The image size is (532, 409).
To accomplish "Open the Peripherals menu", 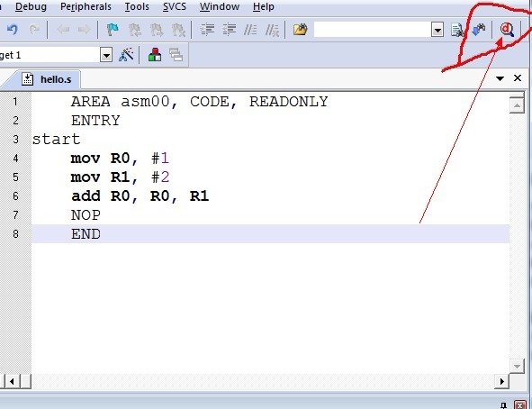I will 86,6.
